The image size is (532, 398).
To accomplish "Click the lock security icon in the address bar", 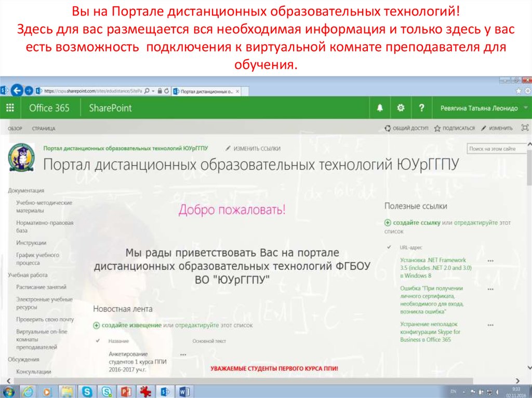I will [159, 91].
